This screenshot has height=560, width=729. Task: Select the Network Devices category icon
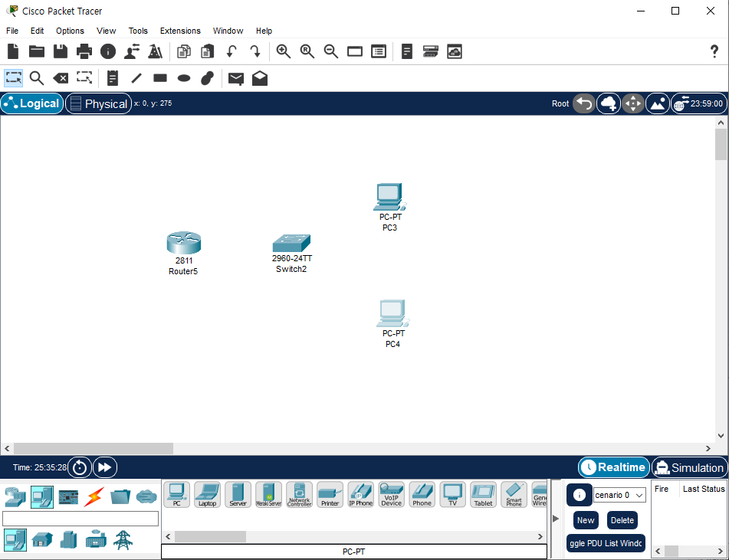15,496
